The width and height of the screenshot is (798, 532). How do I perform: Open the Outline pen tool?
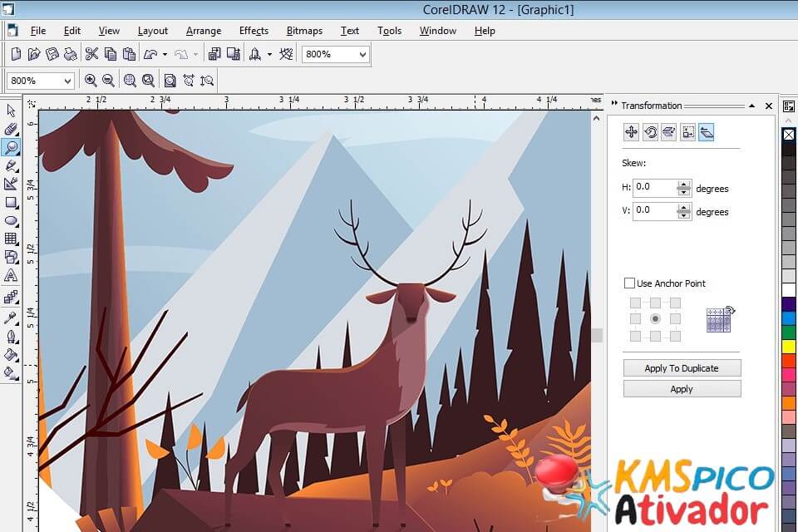(x=11, y=337)
